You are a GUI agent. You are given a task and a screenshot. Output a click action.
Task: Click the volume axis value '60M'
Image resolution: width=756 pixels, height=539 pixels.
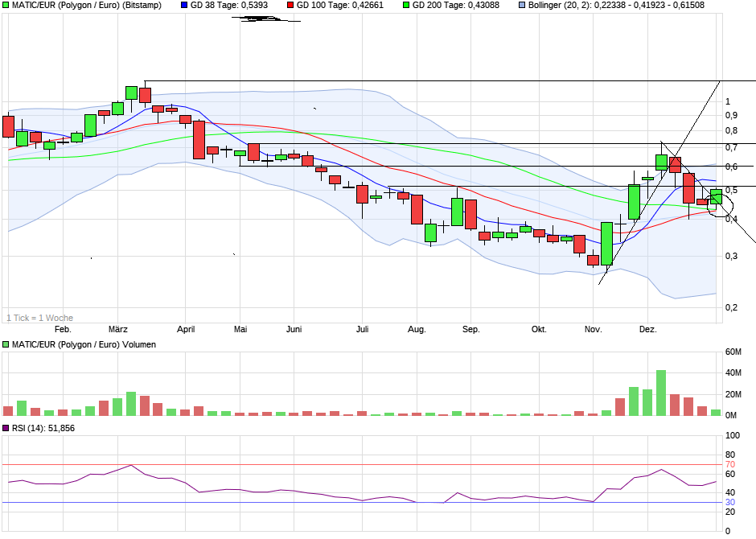[733, 352]
